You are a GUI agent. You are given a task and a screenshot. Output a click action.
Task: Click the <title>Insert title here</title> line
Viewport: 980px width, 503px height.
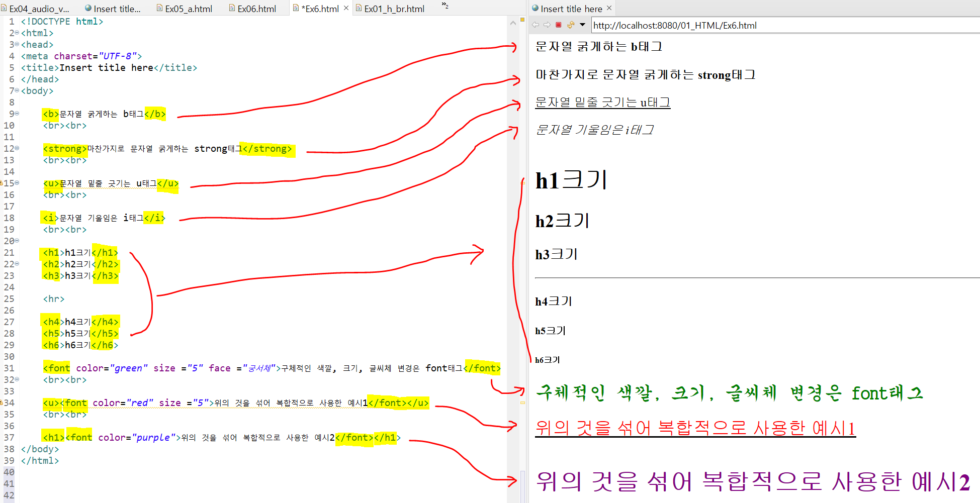109,67
